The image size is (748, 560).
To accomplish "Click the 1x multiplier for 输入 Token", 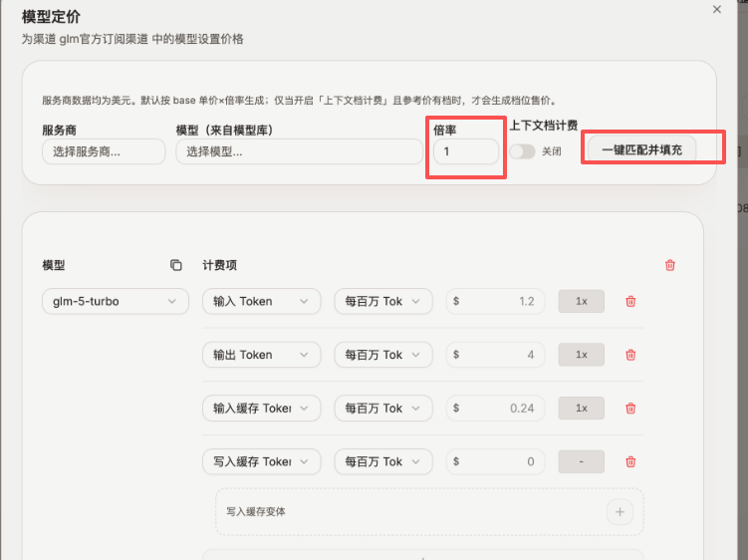I will click(581, 301).
